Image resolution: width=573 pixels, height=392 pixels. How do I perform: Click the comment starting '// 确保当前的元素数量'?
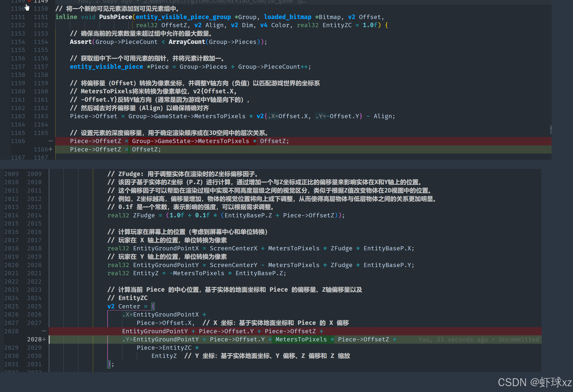coord(141,33)
